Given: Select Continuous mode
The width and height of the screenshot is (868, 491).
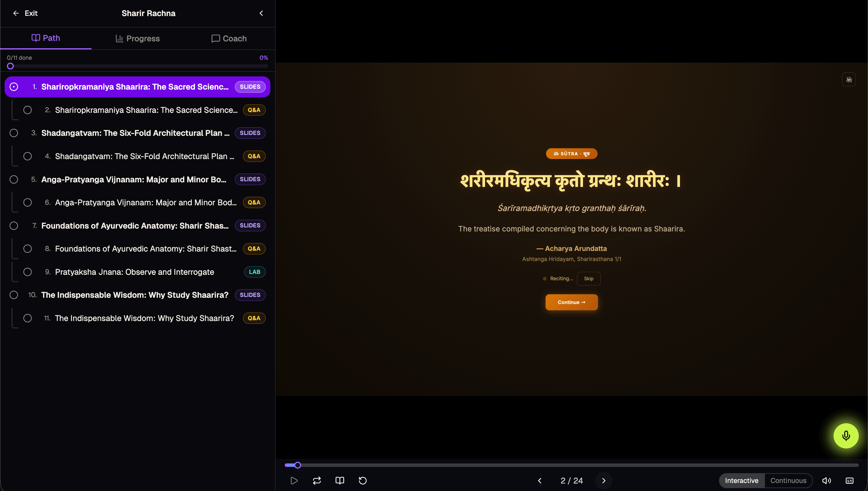Looking at the screenshot, I should pos(788,481).
